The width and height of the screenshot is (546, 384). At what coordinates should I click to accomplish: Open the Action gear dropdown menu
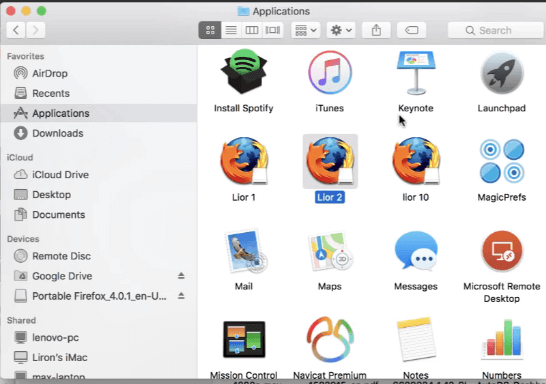tap(341, 30)
